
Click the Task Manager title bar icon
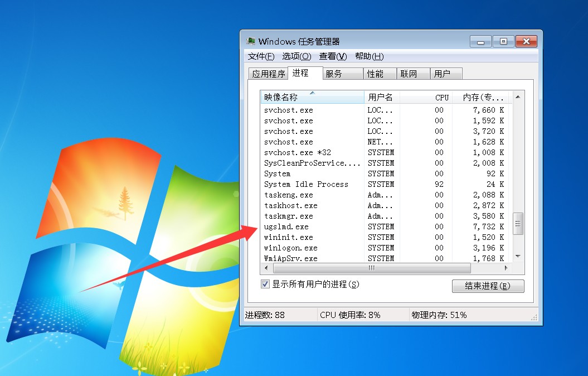pos(251,42)
